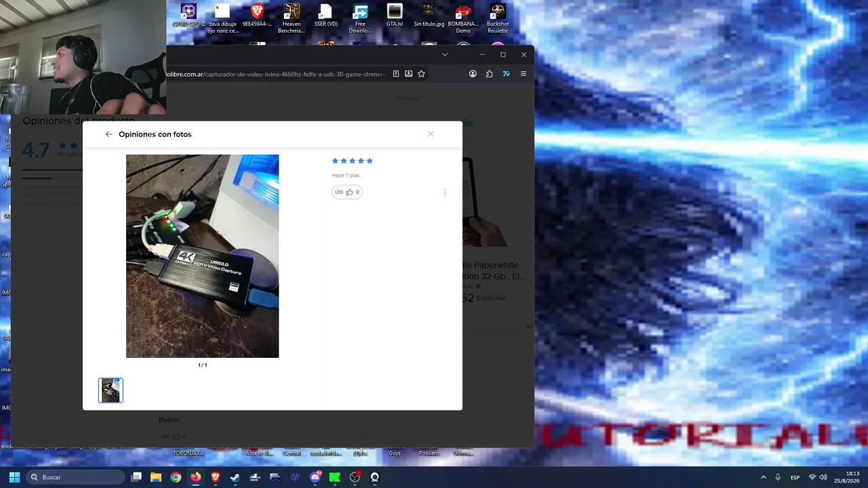Open the webcam app at the taskbar's end

pos(374,477)
